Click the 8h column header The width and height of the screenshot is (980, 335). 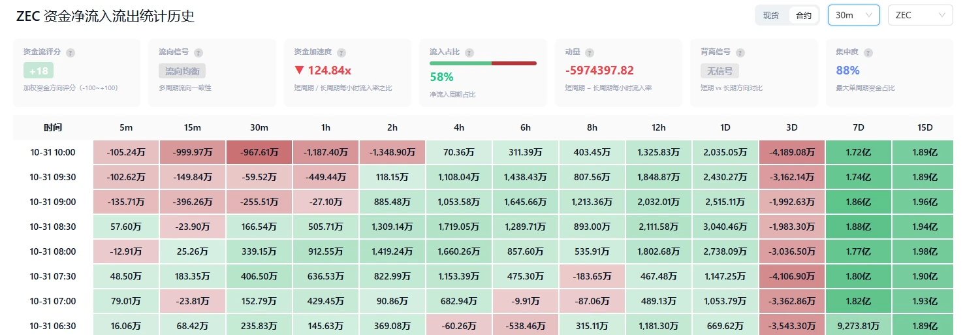coord(592,127)
